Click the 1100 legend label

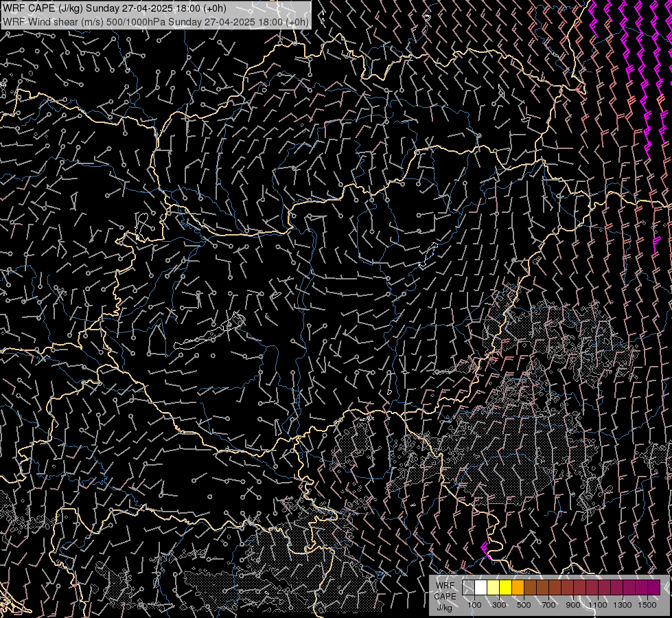pyautogui.click(x=598, y=605)
